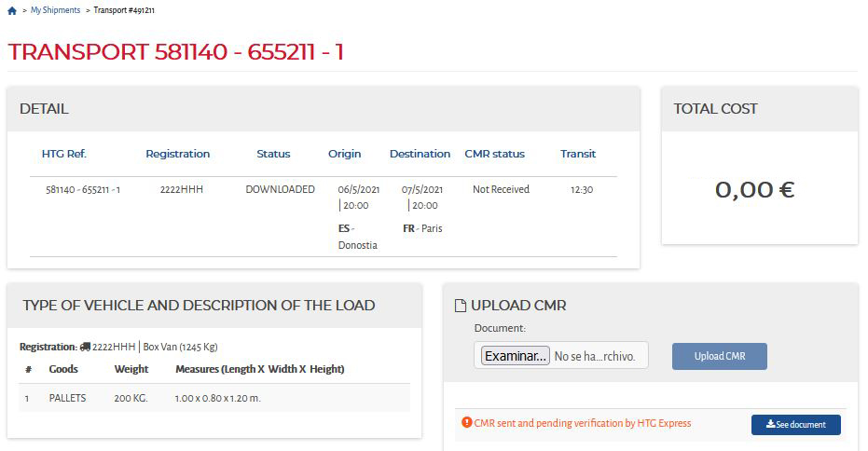Click the Registration column header
The width and height of the screenshot is (868, 451).
tap(178, 154)
